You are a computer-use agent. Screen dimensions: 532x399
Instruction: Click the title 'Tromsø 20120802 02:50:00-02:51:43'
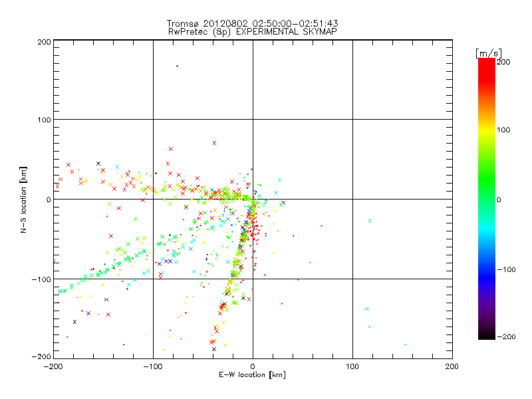252,23
